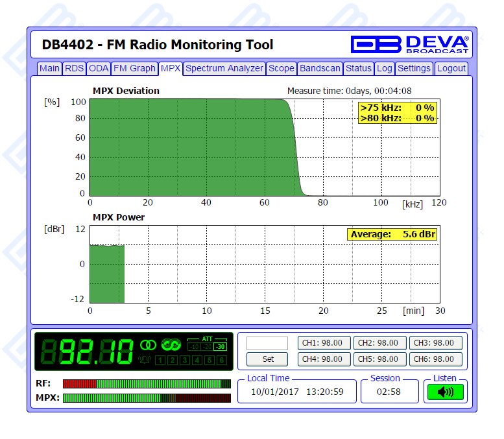Switch to the RDS tab
504x439 pixels.
click(74, 68)
